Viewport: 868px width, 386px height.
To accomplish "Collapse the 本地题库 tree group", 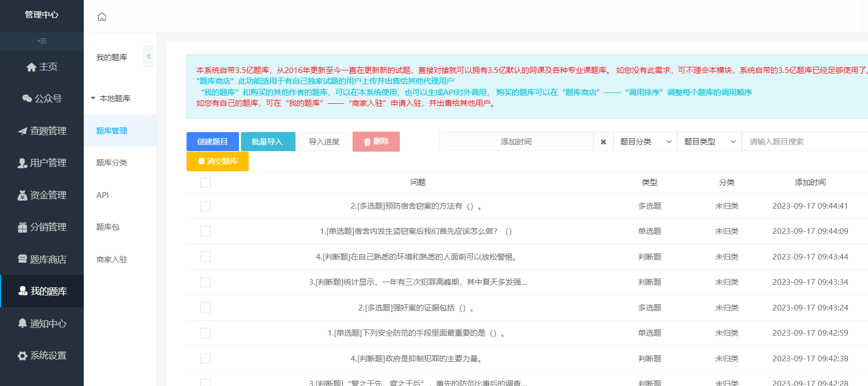I will click(93, 98).
